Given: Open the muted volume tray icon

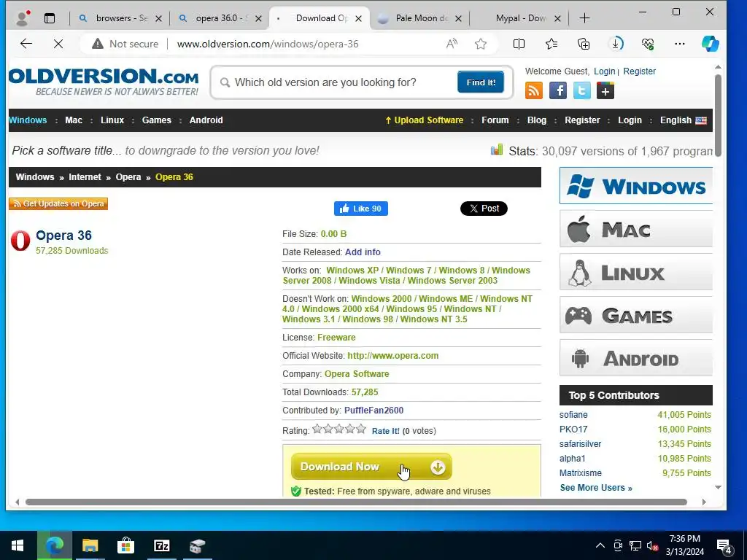Looking at the screenshot, I should point(652,545).
